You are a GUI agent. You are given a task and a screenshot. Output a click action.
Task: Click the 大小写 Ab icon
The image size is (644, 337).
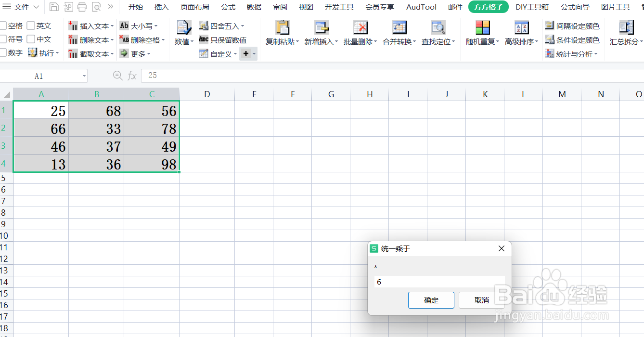[x=124, y=26]
